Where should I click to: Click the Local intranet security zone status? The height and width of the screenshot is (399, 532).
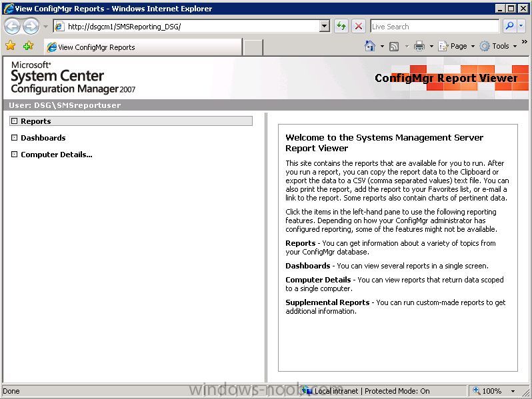366,391
